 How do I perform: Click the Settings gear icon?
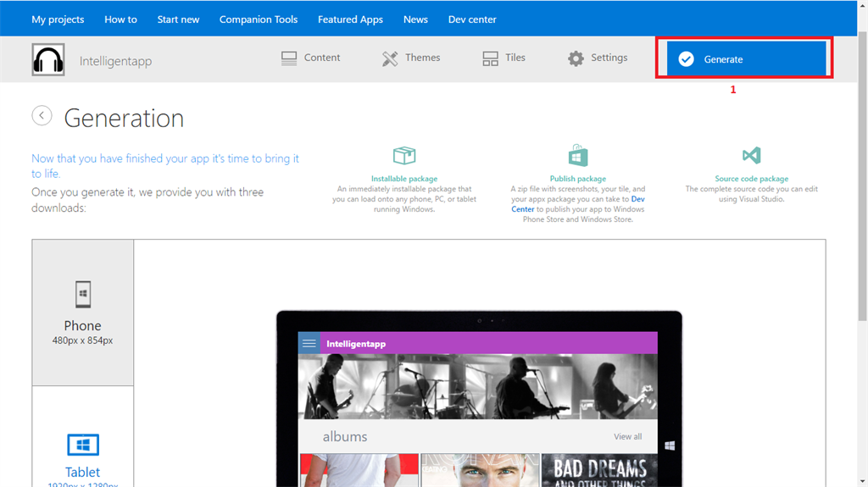tap(576, 58)
